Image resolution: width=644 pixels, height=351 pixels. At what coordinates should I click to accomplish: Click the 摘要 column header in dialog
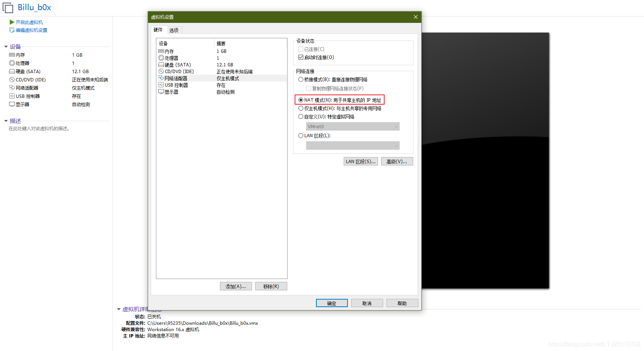click(250, 43)
